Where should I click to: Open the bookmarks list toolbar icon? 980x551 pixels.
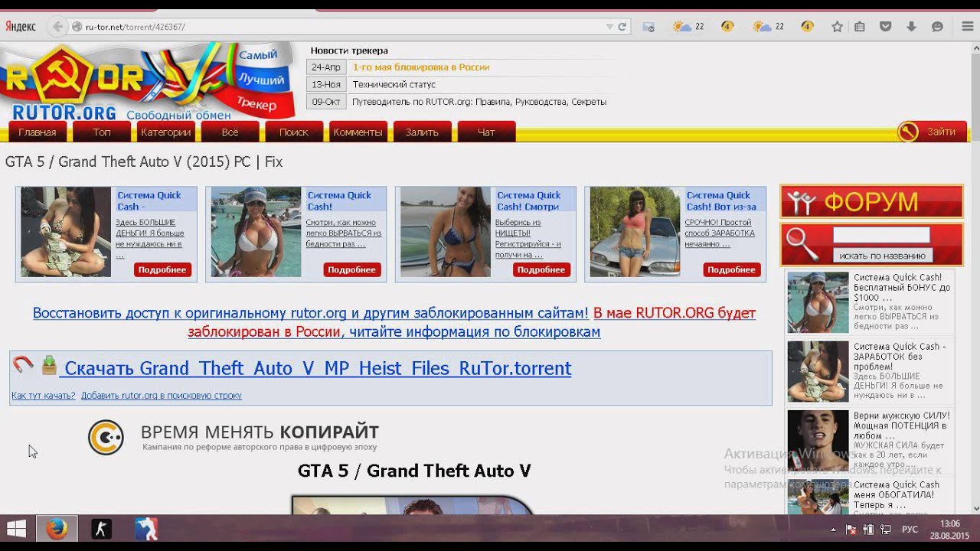pos(860,27)
